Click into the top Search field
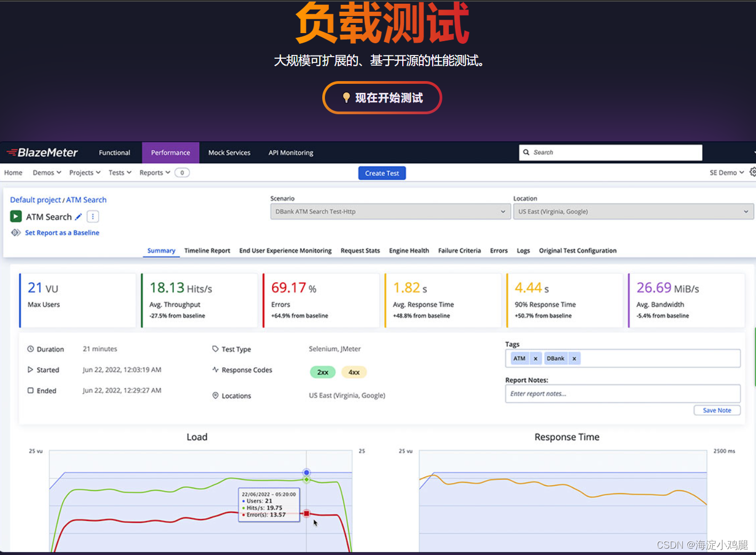The width and height of the screenshot is (756, 555). (610, 153)
